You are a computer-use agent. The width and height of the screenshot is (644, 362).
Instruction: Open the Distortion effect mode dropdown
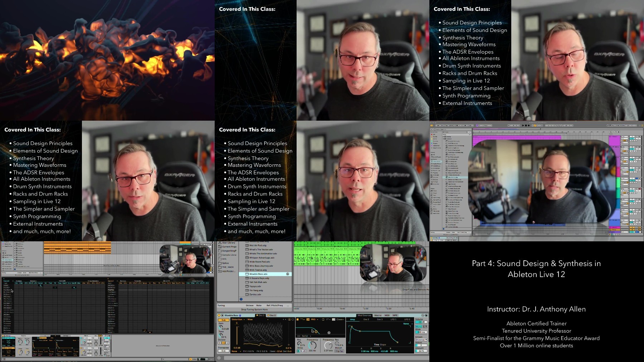(238, 319)
